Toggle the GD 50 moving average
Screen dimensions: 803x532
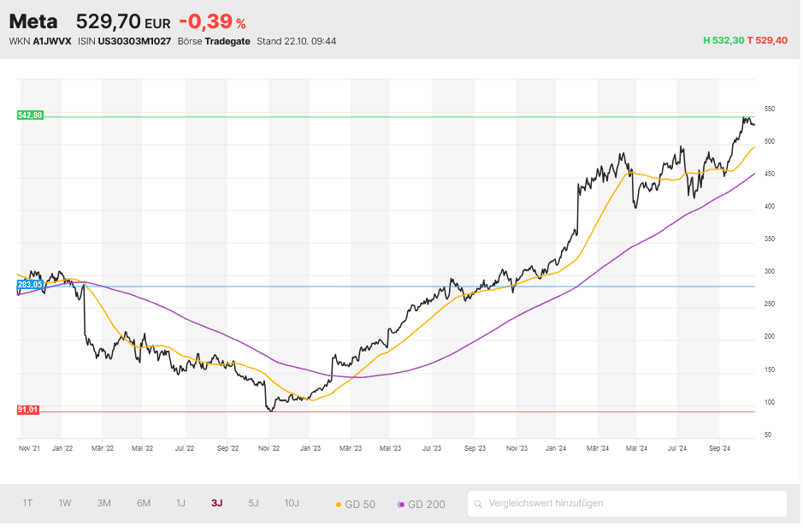pyautogui.click(x=356, y=505)
